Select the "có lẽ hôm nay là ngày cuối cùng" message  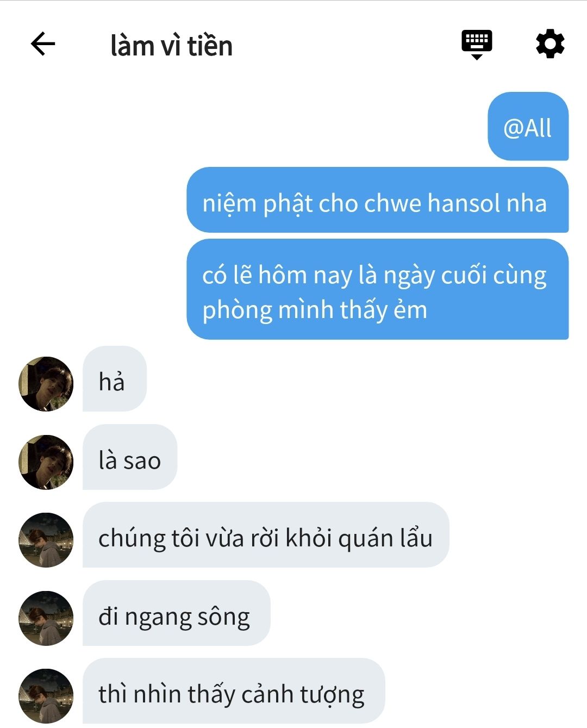(x=378, y=289)
